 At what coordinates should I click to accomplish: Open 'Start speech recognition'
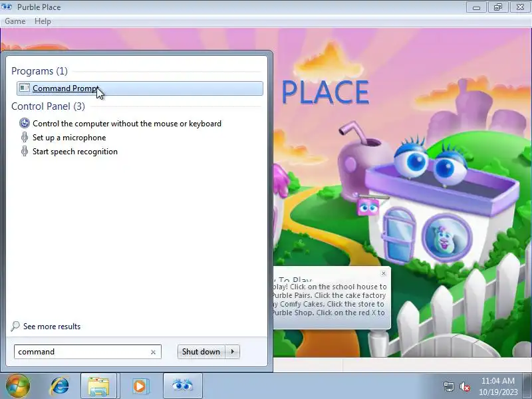pyautogui.click(x=75, y=152)
